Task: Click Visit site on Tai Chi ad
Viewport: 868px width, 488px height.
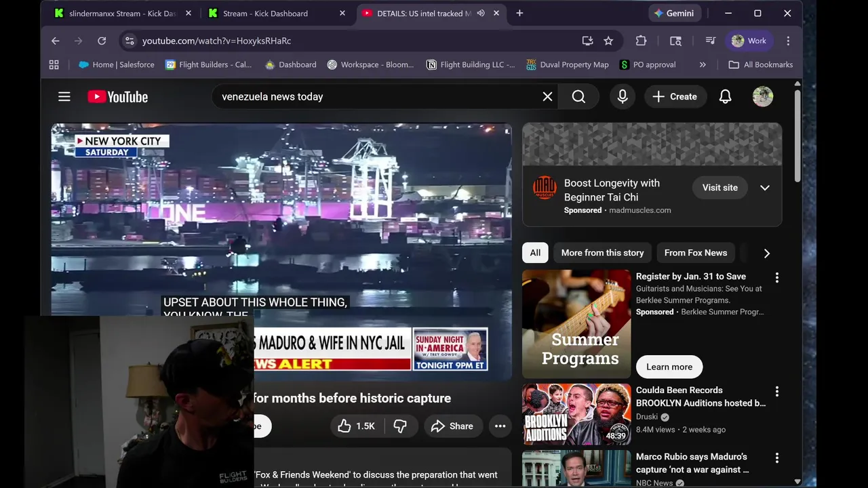Action: click(x=719, y=188)
